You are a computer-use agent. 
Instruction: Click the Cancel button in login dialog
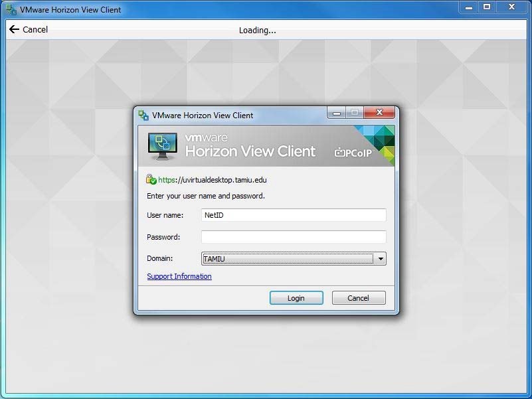359,298
